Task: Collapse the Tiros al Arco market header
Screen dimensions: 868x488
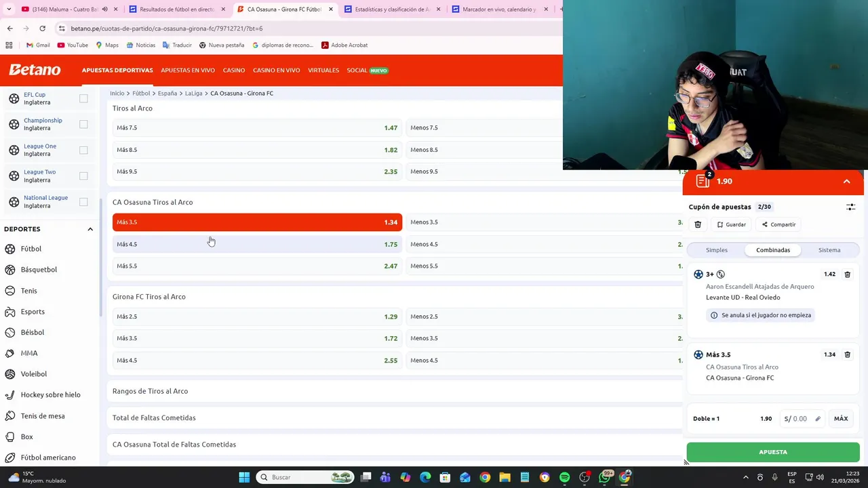Action: click(x=132, y=108)
